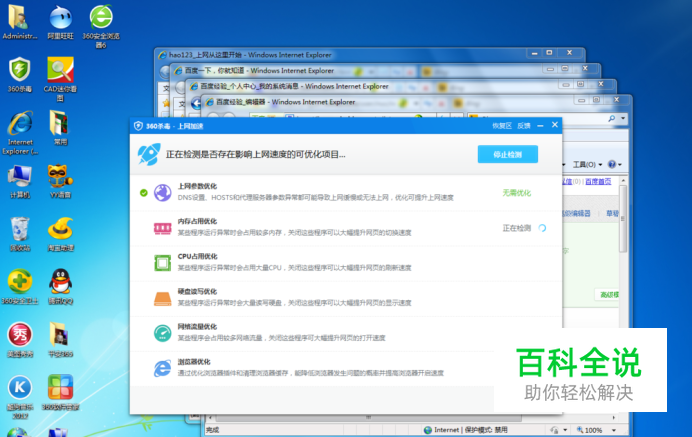
Task: Click the 100% zoom indicator in IE status bar
Action: pyautogui.click(x=589, y=430)
